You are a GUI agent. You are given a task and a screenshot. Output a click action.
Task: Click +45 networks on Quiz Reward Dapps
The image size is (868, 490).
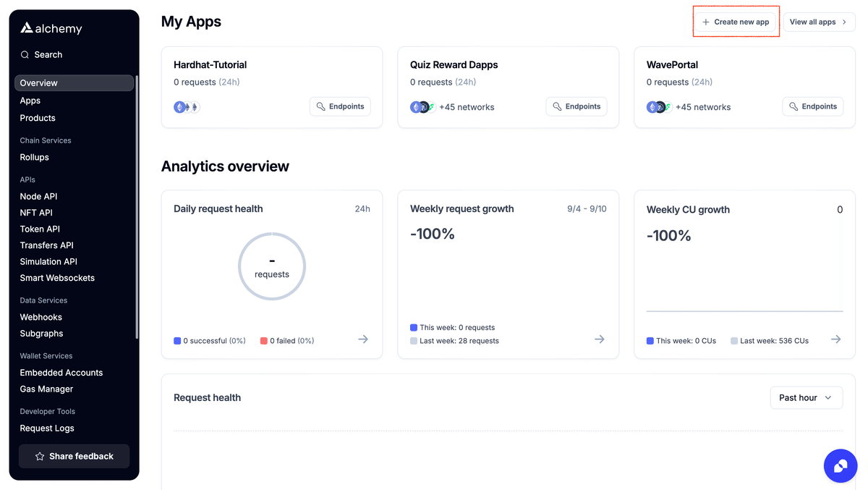click(x=467, y=107)
